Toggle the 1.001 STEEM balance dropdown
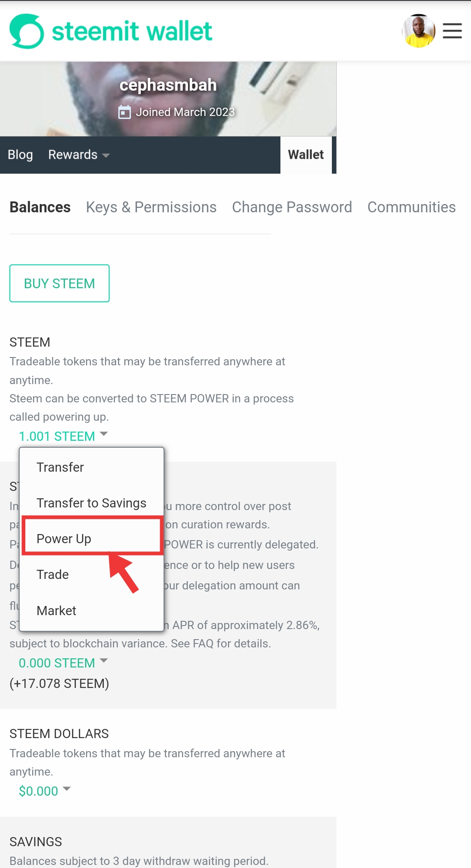The image size is (471, 868). tap(63, 436)
